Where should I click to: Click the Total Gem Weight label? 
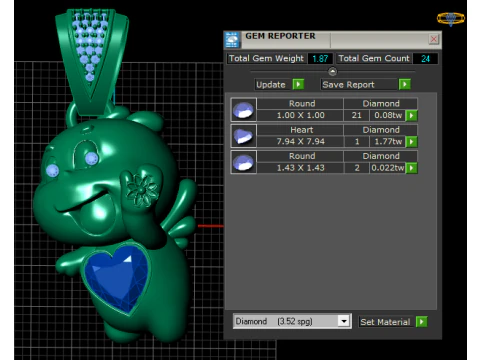(266, 59)
